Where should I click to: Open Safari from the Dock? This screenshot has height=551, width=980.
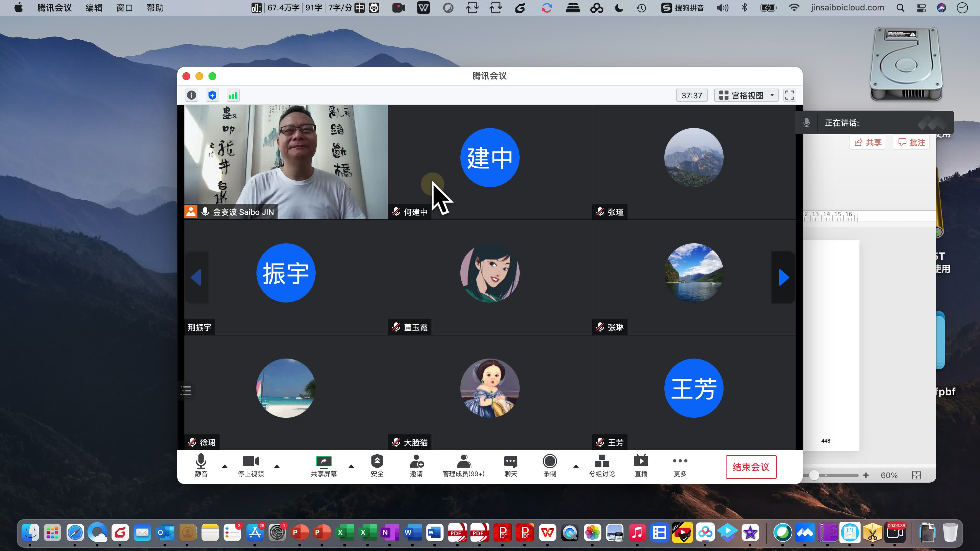pos(75,532)
